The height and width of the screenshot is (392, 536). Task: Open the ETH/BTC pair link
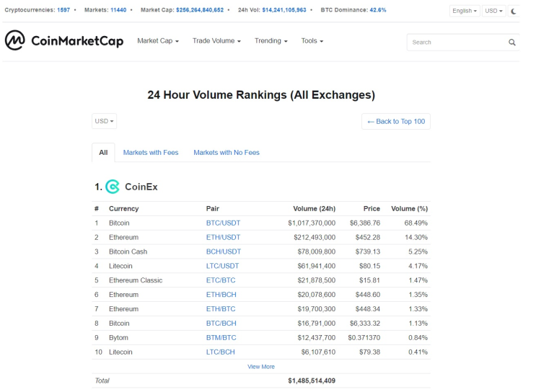point(221,309)
